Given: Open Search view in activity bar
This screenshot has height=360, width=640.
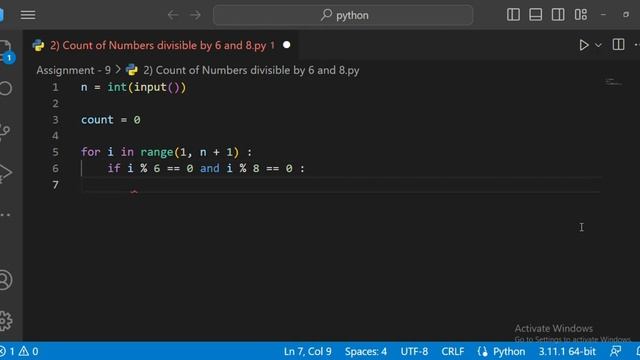Looking at the screenshot, I should tap(5, 88).
